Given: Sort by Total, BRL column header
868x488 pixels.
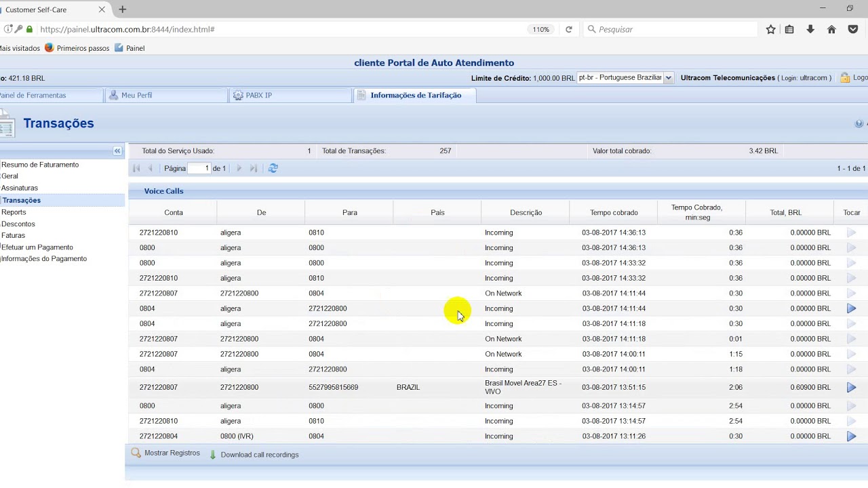Looking at the screenshot, I should coord(790,213).
